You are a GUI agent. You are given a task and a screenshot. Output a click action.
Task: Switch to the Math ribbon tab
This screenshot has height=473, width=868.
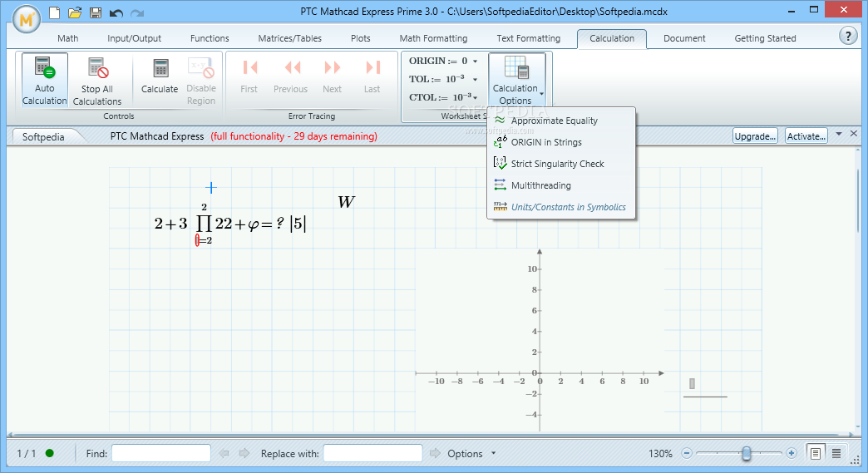point(67,38)
